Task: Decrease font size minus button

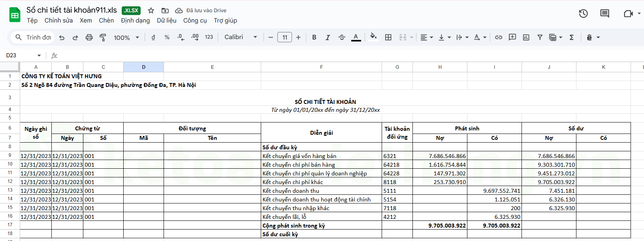Action: (271, 38)
